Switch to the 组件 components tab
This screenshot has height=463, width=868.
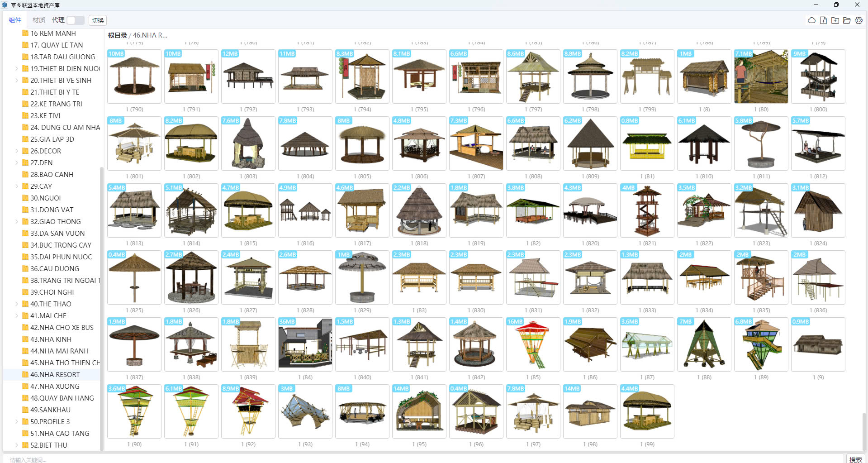click(x=15, y=20)
